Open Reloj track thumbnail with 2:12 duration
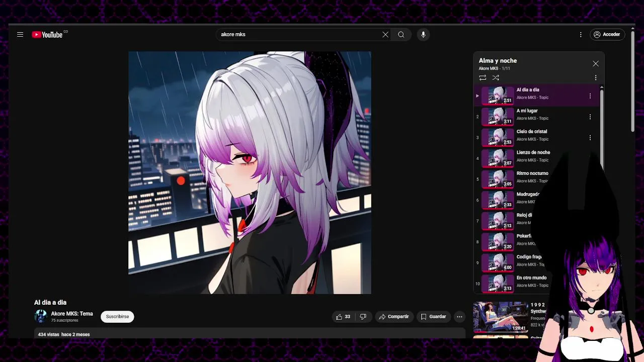Image resolution: width=644 pixels, height=362 pixels. [497, 221]
